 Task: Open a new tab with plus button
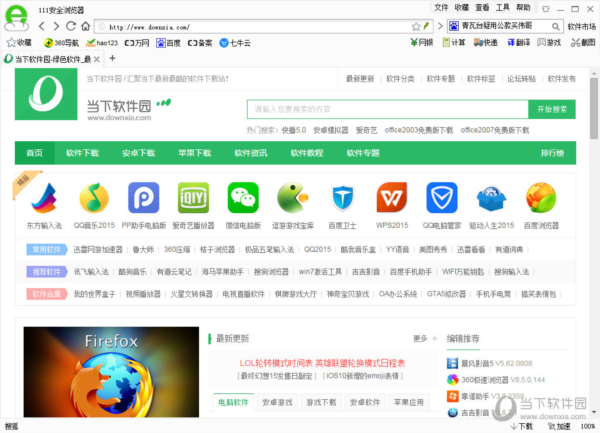pos(112,58)
